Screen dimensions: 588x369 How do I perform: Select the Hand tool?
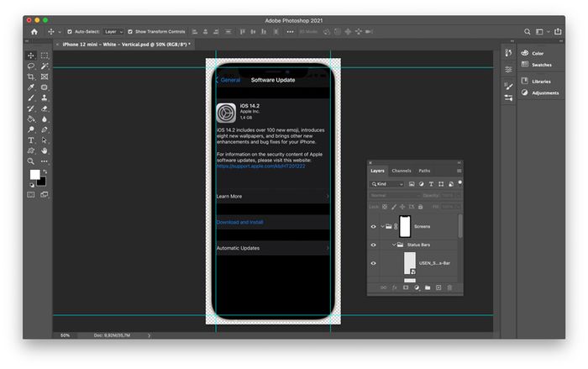45,151
